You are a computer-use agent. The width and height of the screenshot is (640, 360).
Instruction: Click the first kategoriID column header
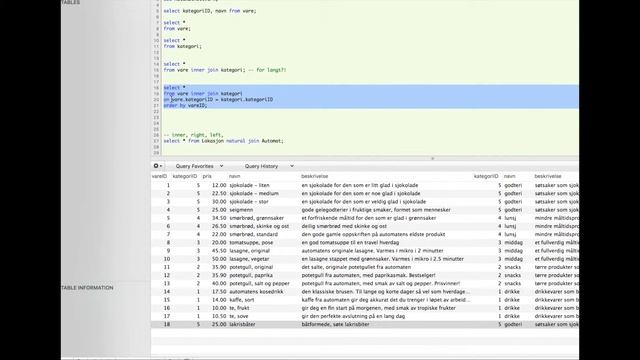click(184, 176)
